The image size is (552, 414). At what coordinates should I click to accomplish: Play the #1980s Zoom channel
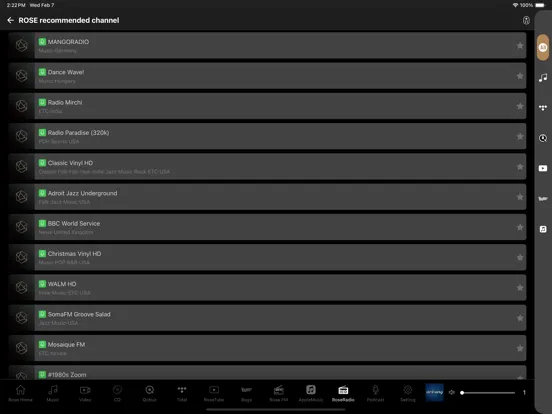coord(267,373)
